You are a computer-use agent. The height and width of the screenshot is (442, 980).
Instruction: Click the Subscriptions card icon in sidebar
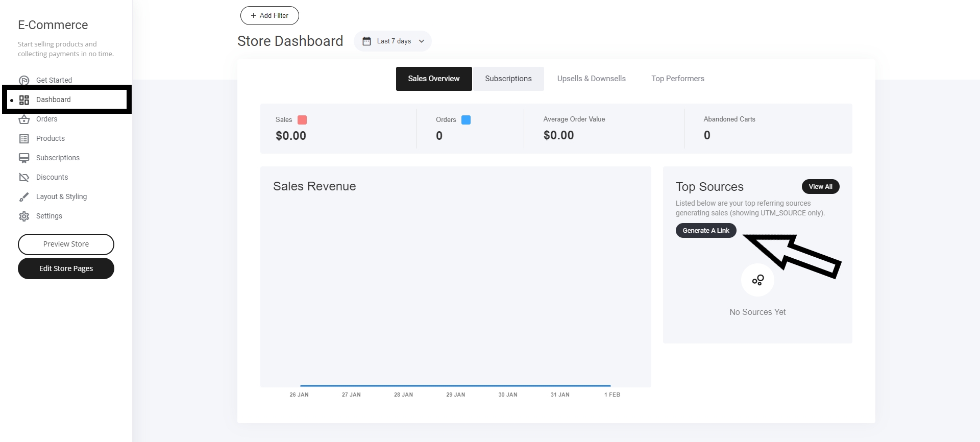pos(24,158)
